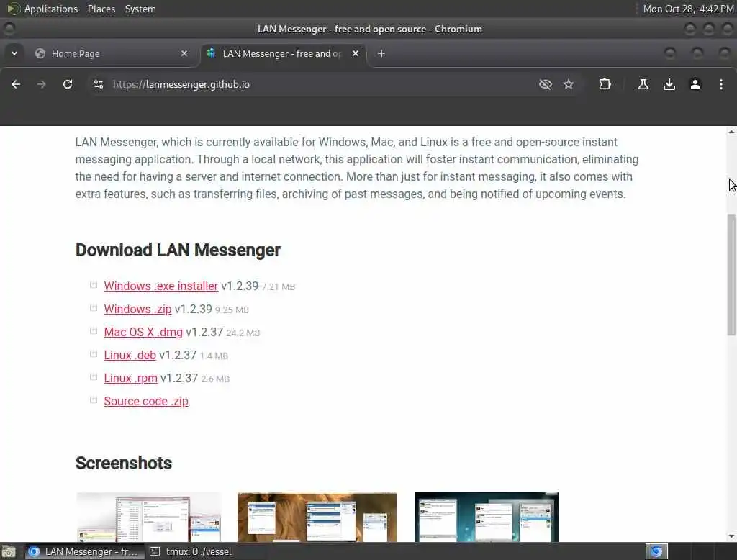The height and width of the screenshot is (560, 737).
Task: Click bullet icon beside Windows .exe installer
Action: click(94, 284)
